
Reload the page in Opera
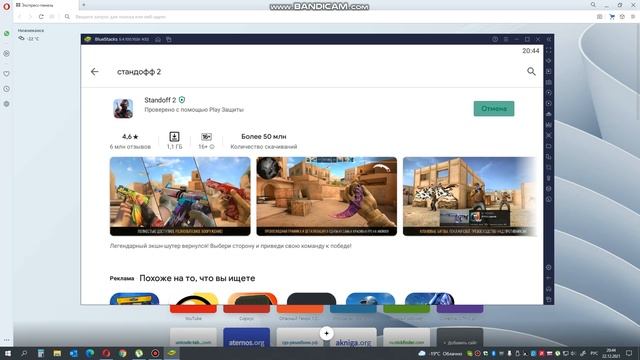tap(41, 17)
